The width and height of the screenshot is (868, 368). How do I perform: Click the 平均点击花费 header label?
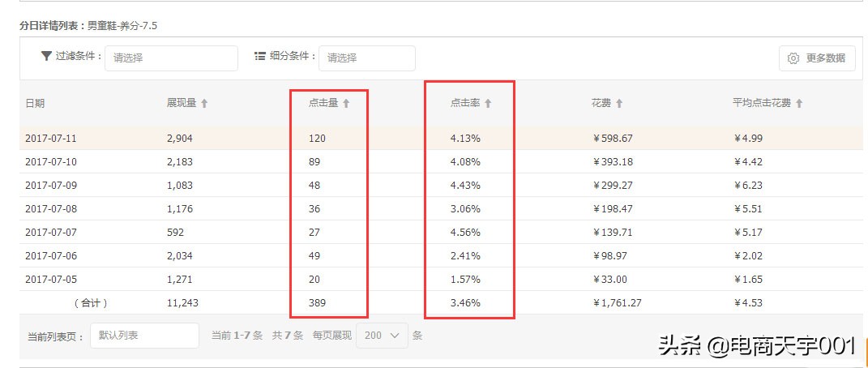(762, 103)
